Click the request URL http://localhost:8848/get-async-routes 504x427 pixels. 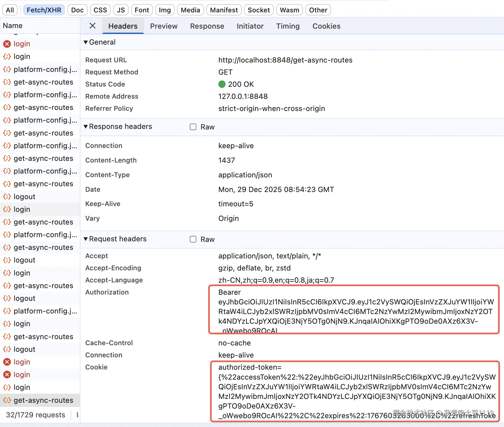[x=285, y=60]
